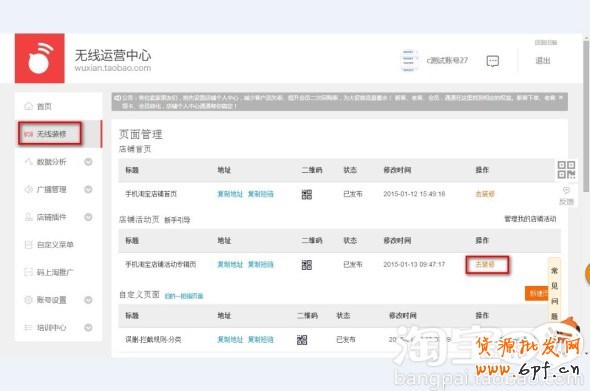Click 已发布 status in 手机淘宝店铺活动专辑页 row
The width and height of the screenshot is (590, 391).
353,265
